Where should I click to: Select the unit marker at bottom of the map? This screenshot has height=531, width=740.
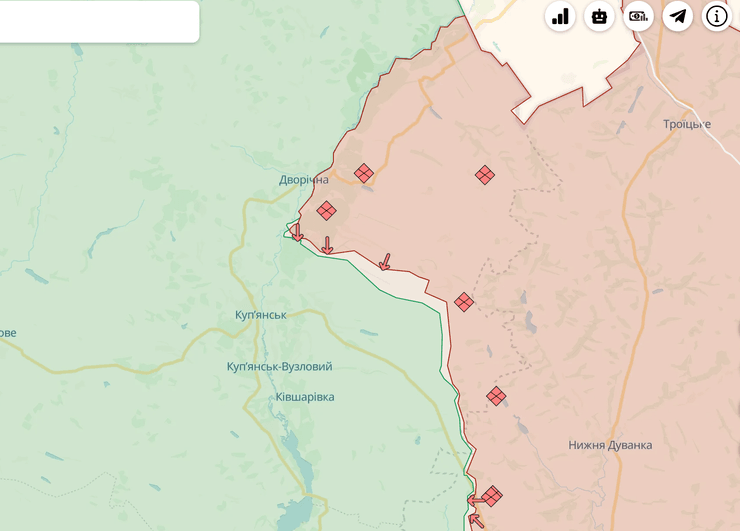point(491,496)
